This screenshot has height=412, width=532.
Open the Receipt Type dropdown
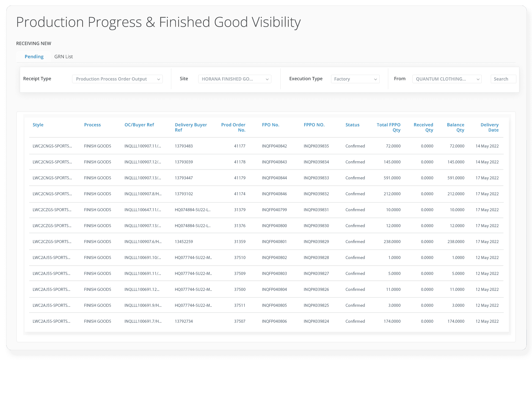(117, 79)
